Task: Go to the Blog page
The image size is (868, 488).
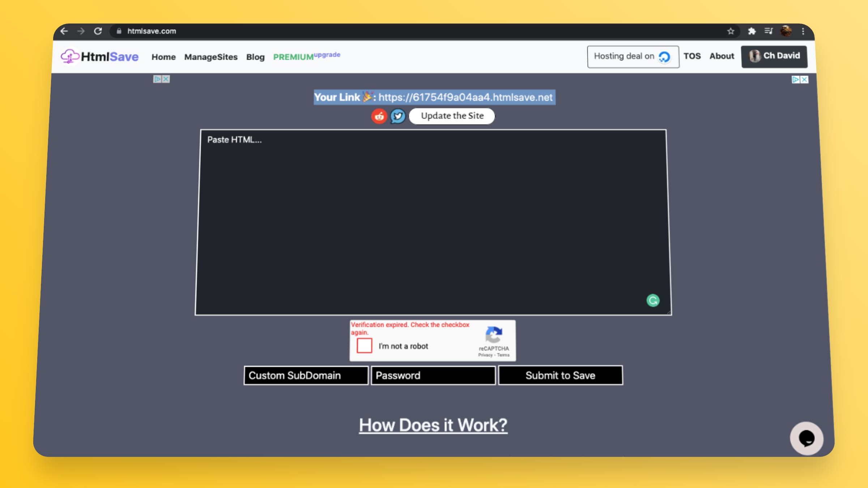Action: click(x=255, y=57)
